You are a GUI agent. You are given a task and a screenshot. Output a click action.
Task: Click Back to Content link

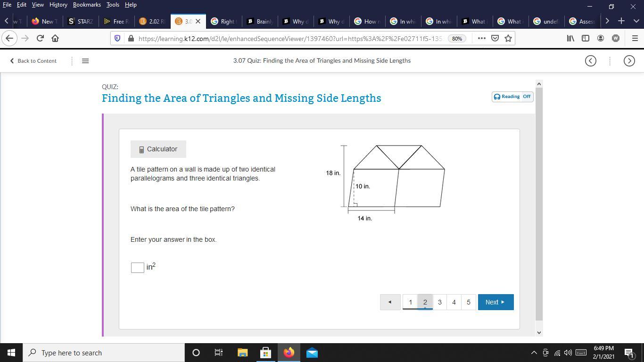33,61
